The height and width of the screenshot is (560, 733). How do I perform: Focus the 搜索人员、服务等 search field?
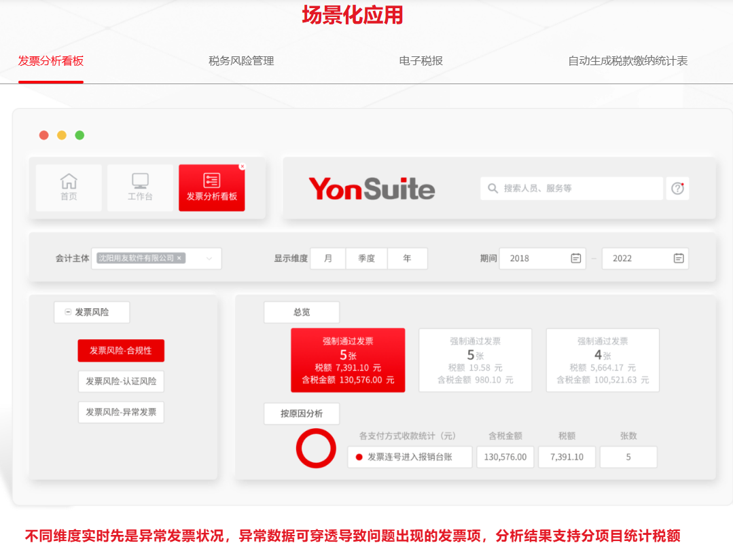577,189
